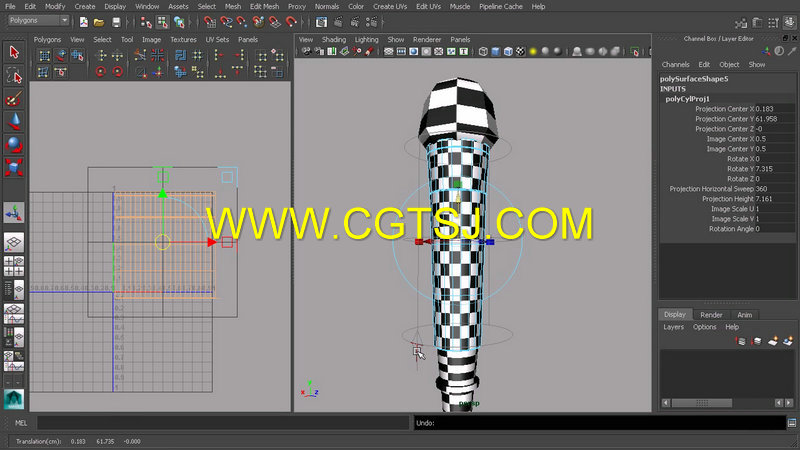Open the Render View window icon
The width and height of the screenshot is (800, 450).
pos(321,22)
